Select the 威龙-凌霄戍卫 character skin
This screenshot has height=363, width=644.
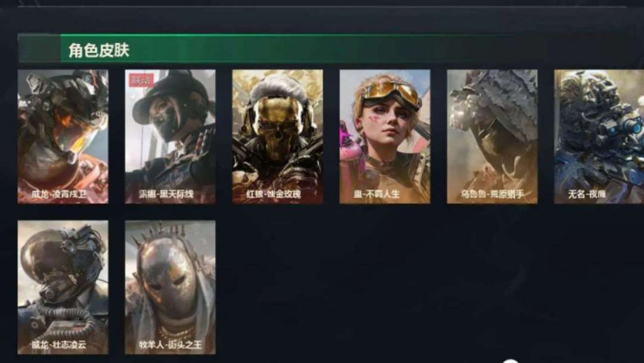63,136
